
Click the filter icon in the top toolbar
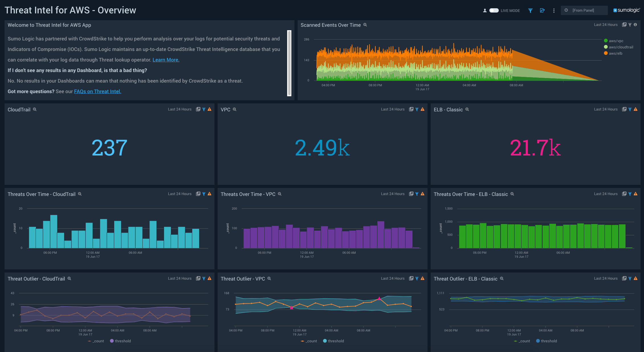pos(530,10)
